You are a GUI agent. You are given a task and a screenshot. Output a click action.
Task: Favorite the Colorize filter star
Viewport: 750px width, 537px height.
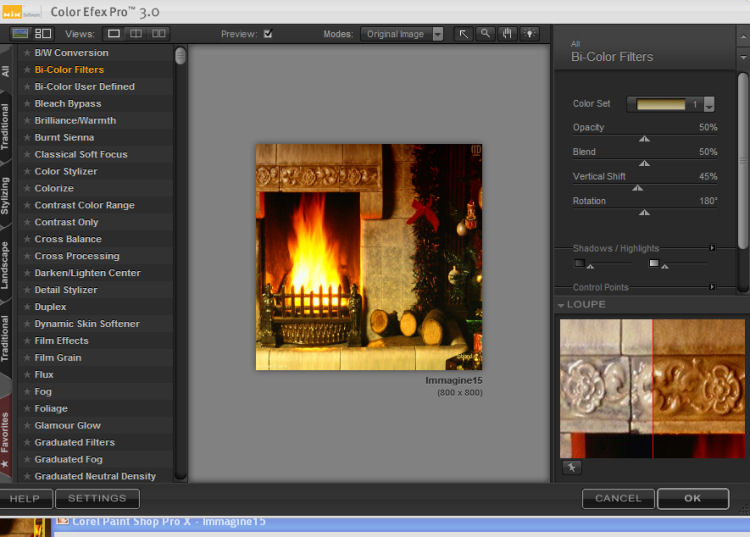pos(27,188)
